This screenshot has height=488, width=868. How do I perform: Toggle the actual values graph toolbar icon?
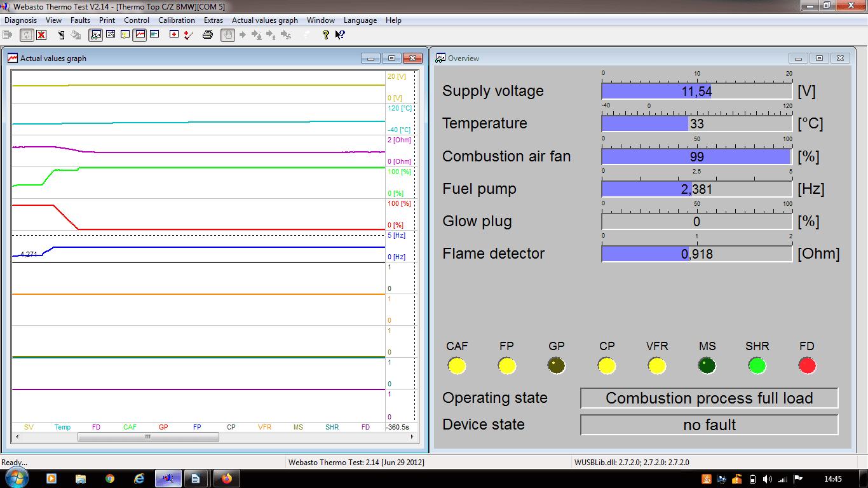[140, 35]
